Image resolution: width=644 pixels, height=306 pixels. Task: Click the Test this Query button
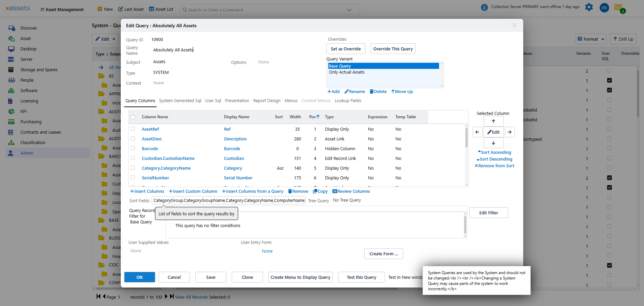tap(361, 277)
